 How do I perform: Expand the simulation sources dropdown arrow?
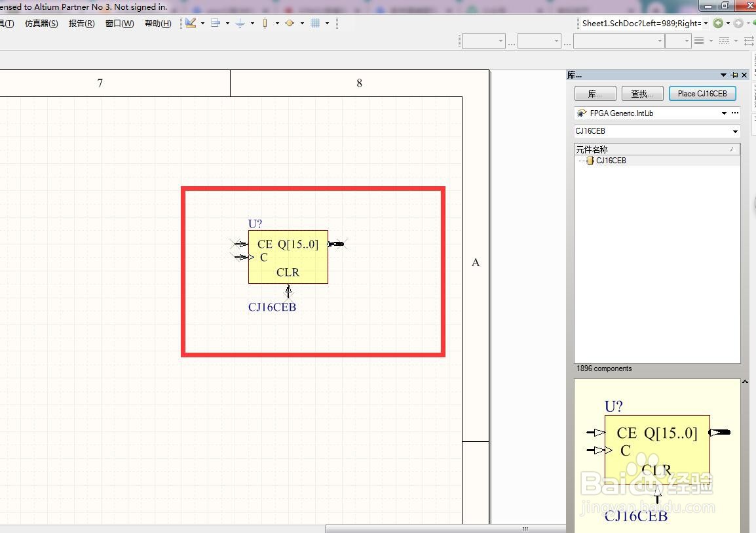[302, 23]
